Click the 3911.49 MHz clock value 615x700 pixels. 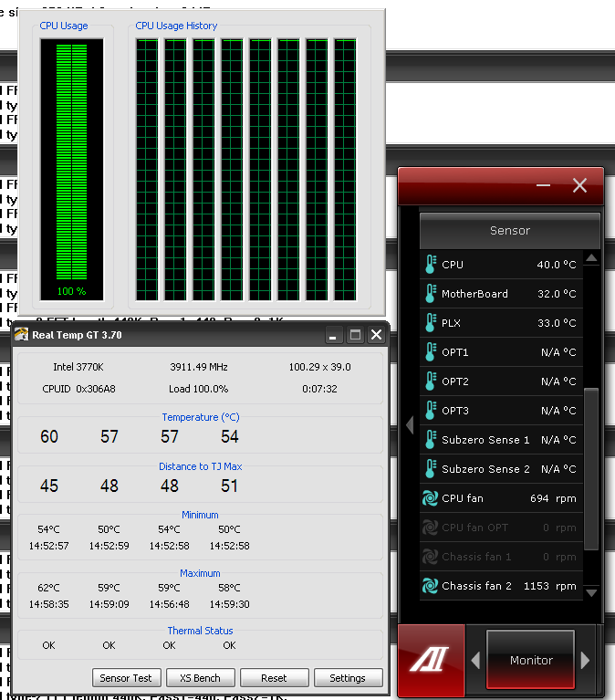199,367
